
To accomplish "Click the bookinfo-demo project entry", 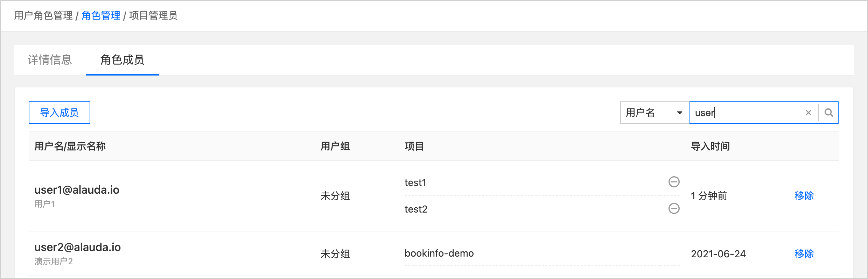I will pos(439,253).
